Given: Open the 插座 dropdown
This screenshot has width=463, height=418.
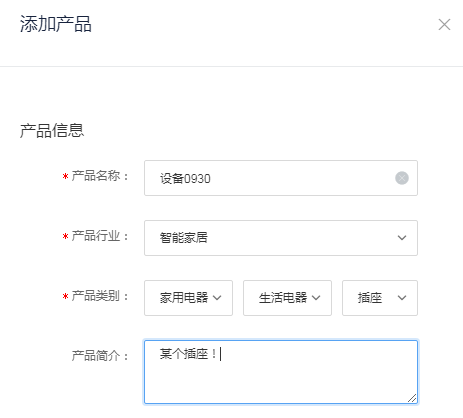Looking at the screenshot, I should pyautogui.click(x=380, y=298).
